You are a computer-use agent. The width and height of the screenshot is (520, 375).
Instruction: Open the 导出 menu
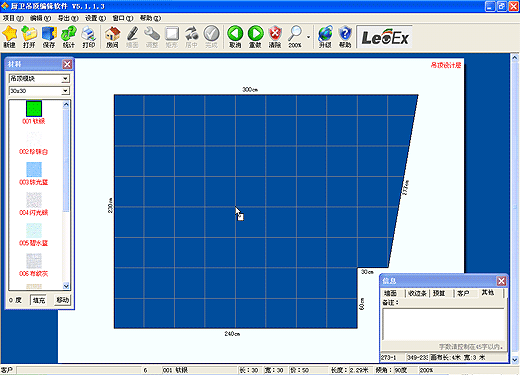(x=68, y=18)
